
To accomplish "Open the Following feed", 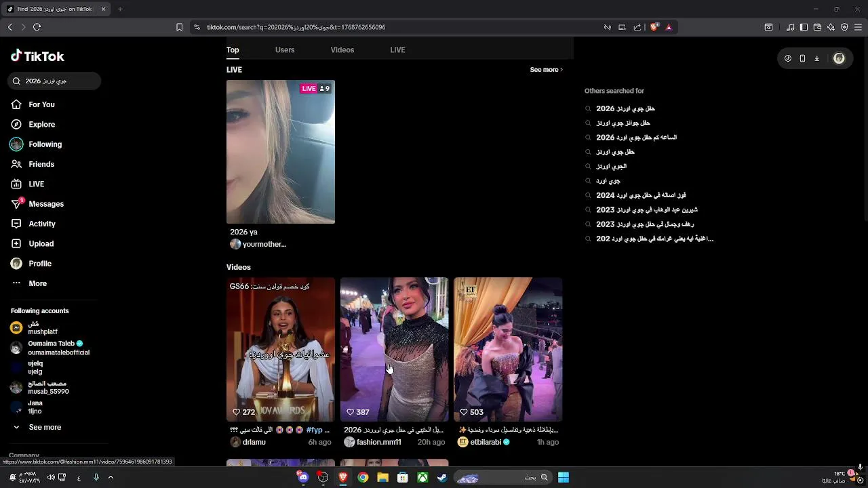I will (36, 144).
